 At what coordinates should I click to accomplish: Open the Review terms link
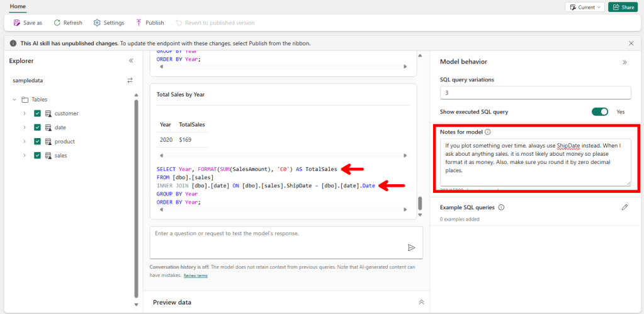pyautogui.click(x=195, y=276)
